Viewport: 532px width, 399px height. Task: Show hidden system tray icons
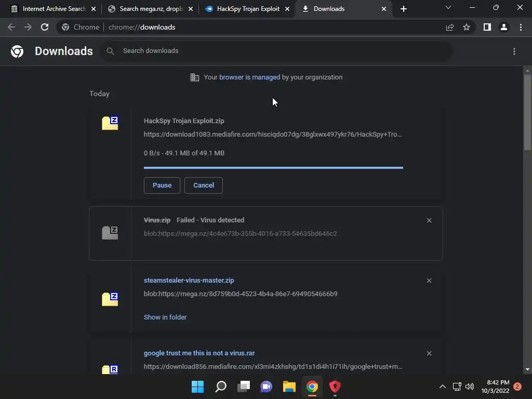point(443,387)
